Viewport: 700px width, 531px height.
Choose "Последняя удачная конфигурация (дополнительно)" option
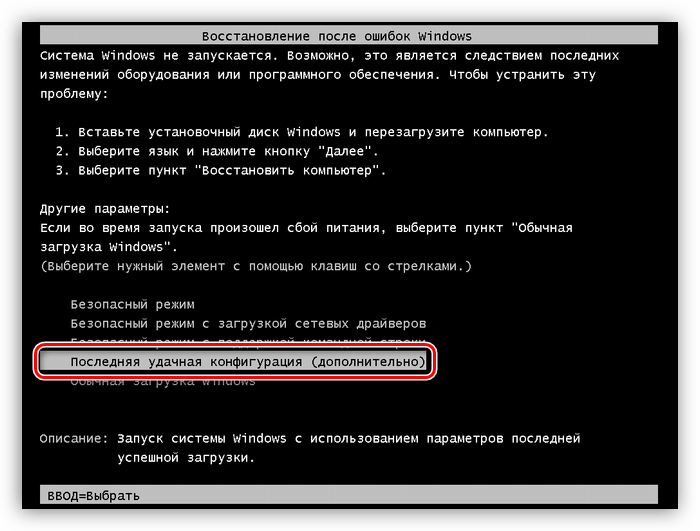coord(233,361)
